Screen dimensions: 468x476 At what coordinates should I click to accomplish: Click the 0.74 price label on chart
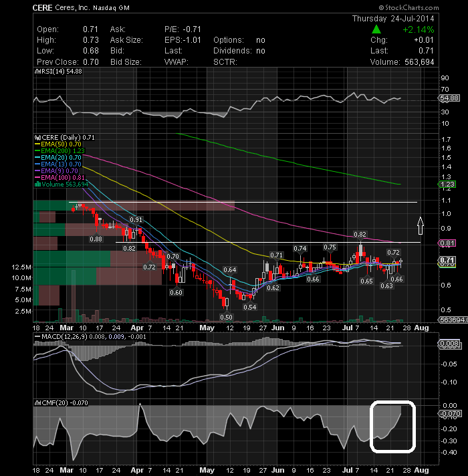click(300, 249)
